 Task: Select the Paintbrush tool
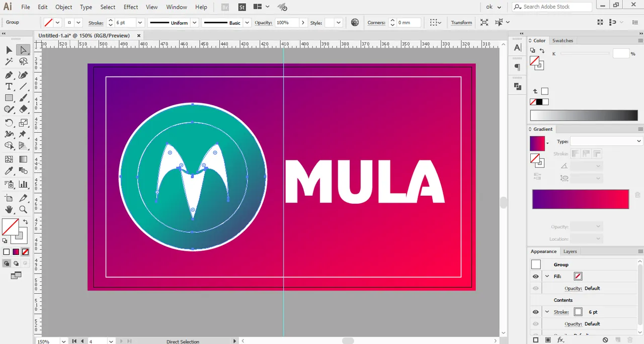coord(23,98)
